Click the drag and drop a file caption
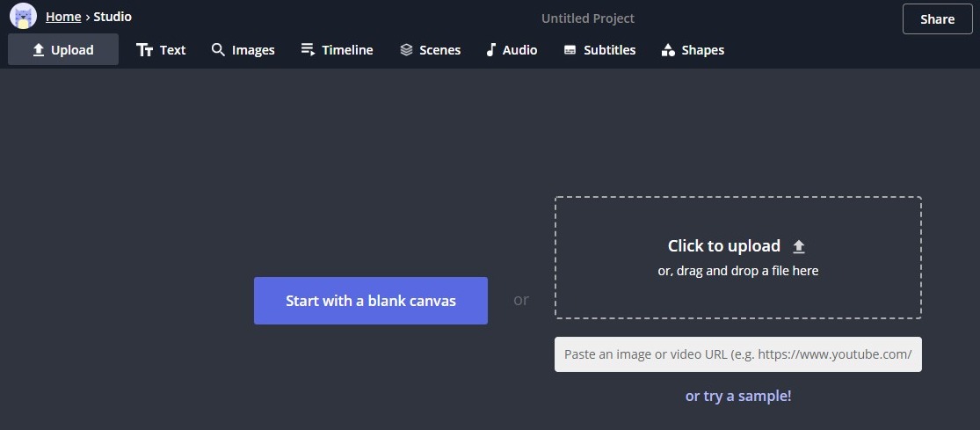 point(737,271)
